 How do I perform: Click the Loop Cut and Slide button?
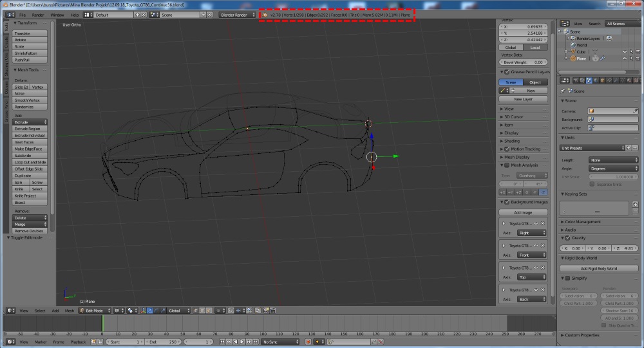pyautogui.click(x=30, y=162)
